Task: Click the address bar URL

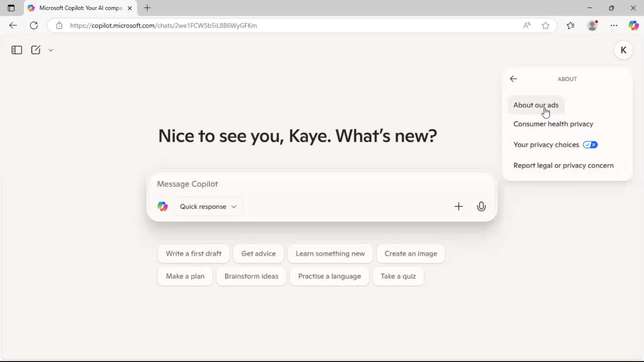Action: 163,25
